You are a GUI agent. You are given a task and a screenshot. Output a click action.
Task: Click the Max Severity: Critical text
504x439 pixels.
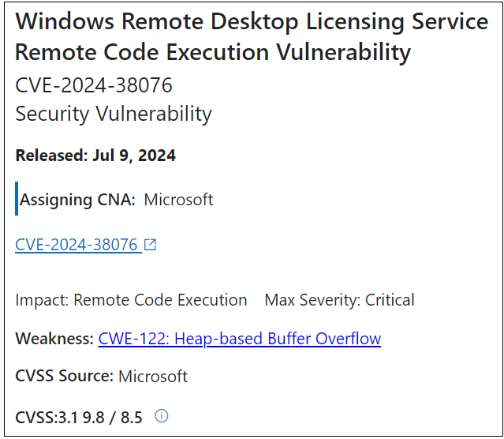(339, 300)
